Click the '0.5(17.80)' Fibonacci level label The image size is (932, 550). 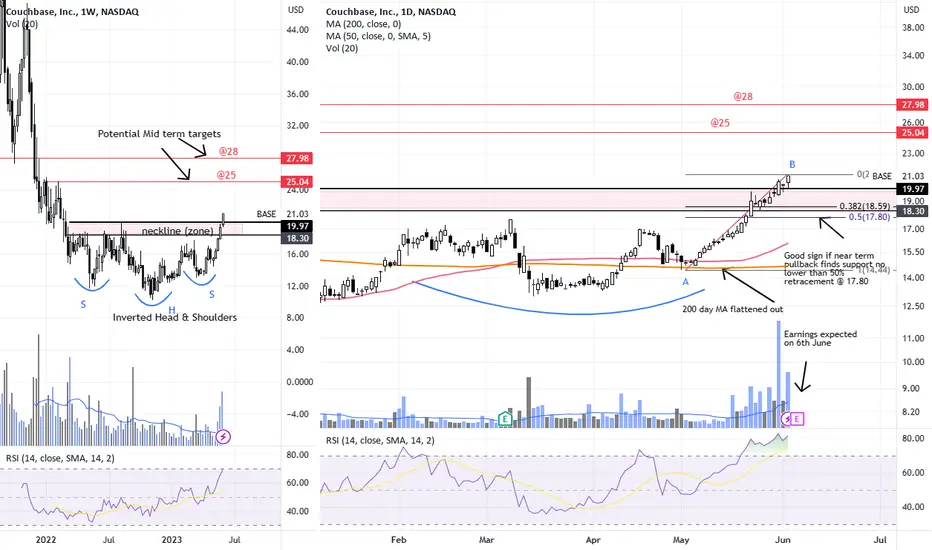coord(870,217)
